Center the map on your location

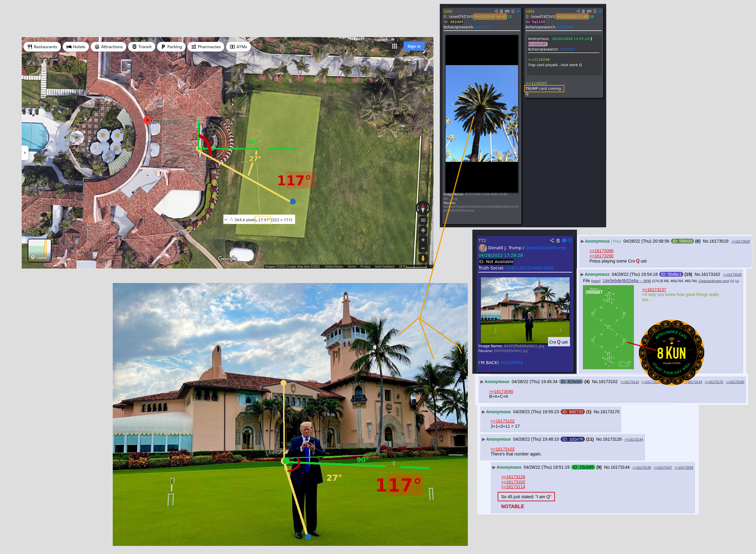(x=423, y=230)
